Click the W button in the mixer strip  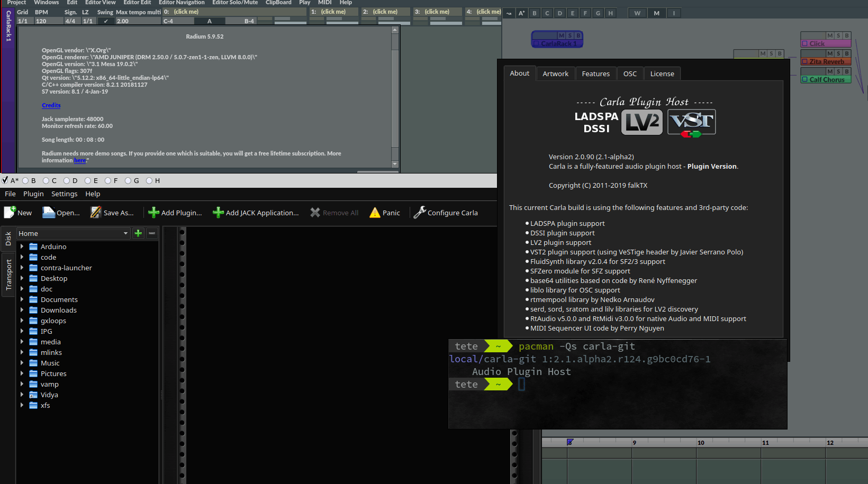(x=637, y=13)
